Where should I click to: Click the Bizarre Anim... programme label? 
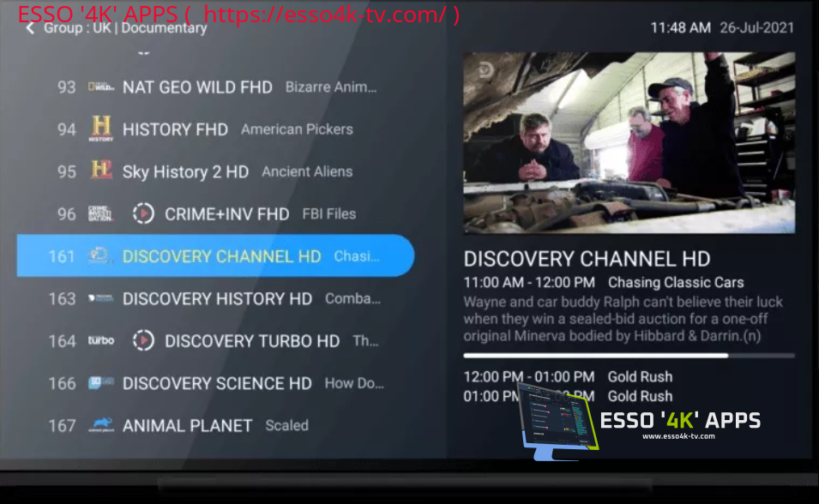331,87
